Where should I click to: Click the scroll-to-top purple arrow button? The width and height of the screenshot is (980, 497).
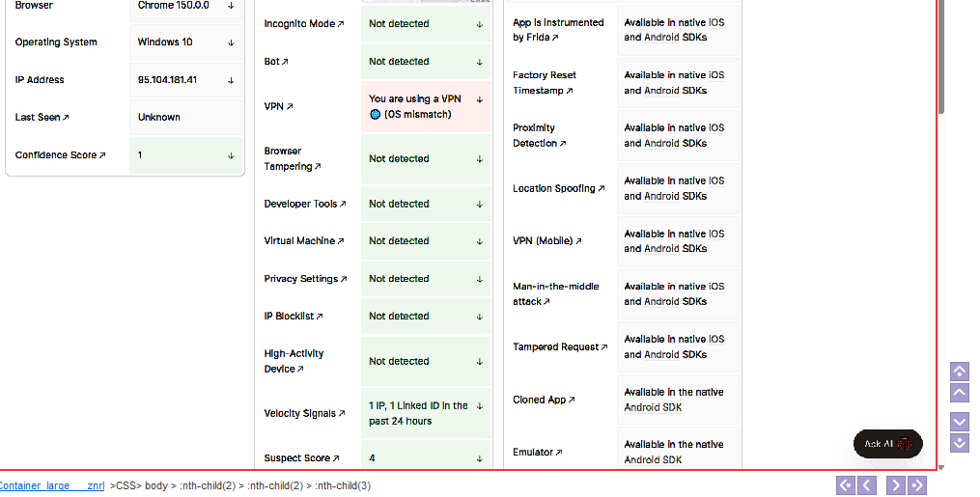coord(960,371)
